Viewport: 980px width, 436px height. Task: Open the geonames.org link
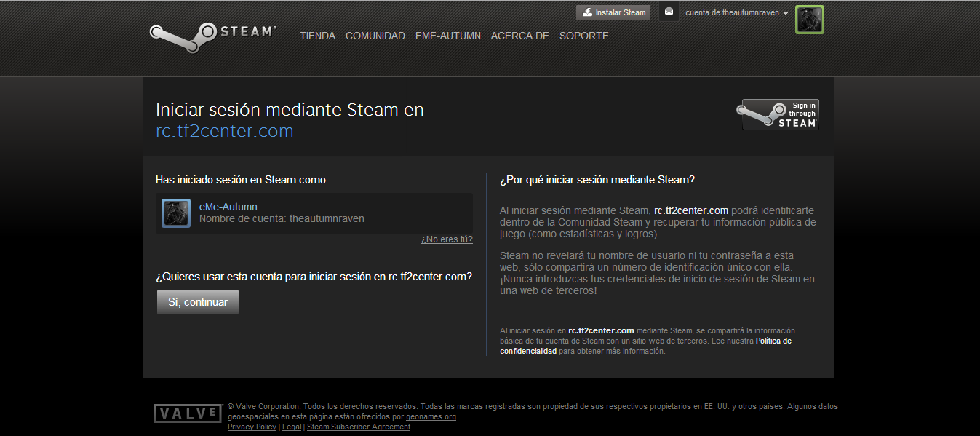(x=431, y=417)
